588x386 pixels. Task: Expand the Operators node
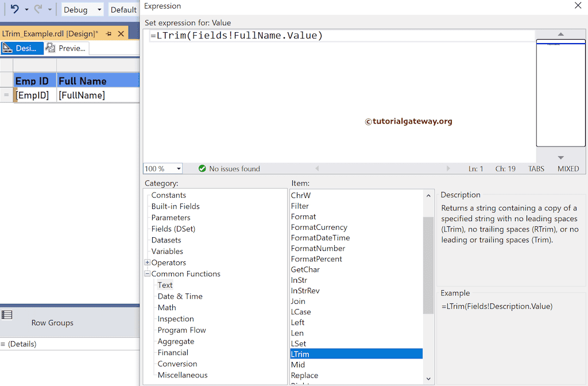pos(147,263)
